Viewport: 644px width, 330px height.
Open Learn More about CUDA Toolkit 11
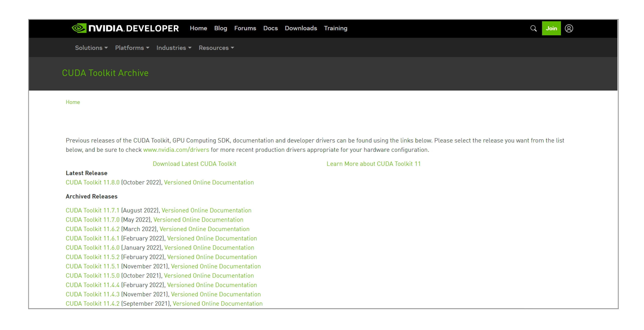[x=374, y=164]
